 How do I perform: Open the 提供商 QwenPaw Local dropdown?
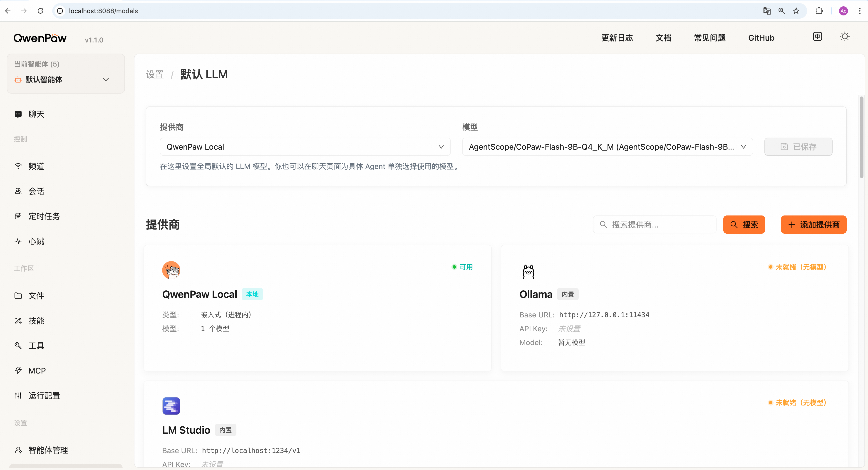coord(305,146)
